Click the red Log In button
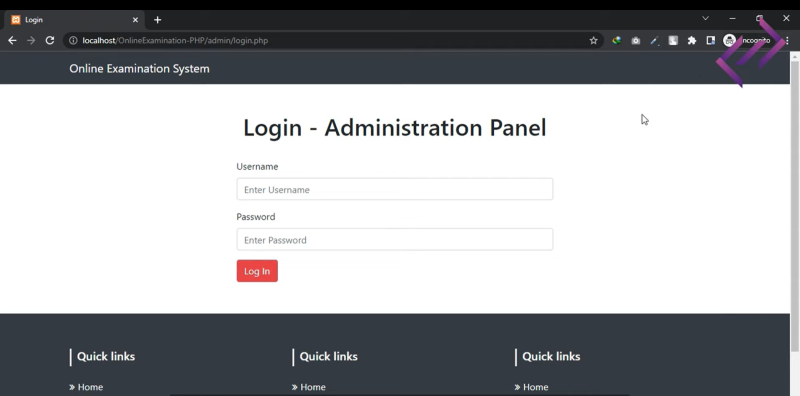 coord(257,271)
